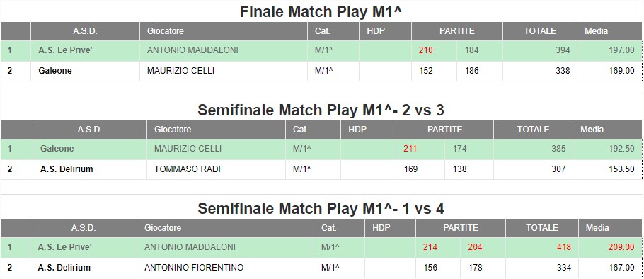
Task: Click the Finale Match Play M1^ heading
Action: point(321,11)
